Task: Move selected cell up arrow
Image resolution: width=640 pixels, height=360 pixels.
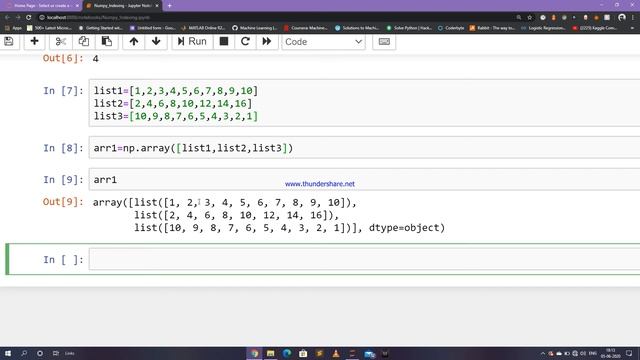Action: pyautogui.click(x=133, y=42)
